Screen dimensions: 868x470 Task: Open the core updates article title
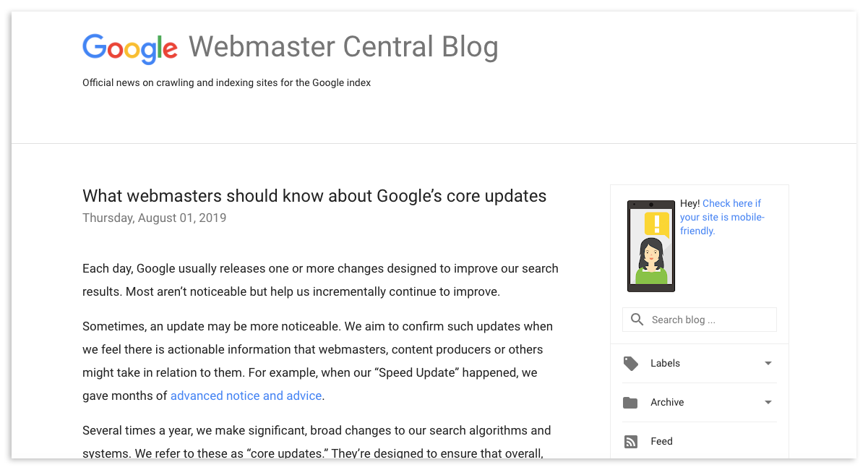(x=314, y=196)
